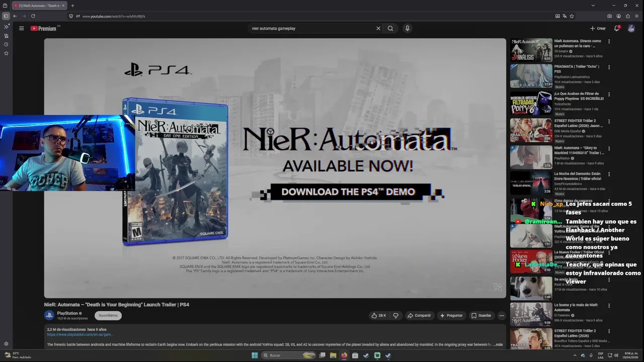Open bookmarks star icon in sidebar
Image resolution: width=644 pixels, height=362 pixels.
click(6, 53)
